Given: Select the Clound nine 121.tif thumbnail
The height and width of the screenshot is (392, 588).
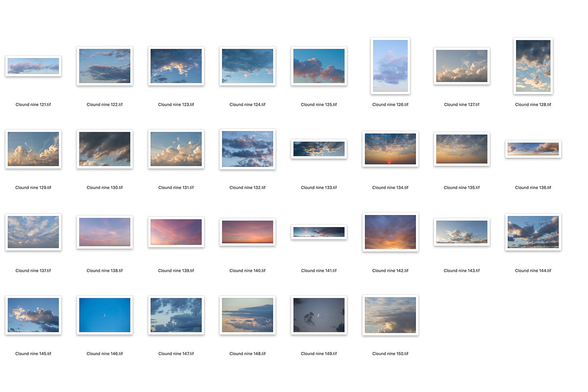Looking at the screenshot, I should pos(33,66).
